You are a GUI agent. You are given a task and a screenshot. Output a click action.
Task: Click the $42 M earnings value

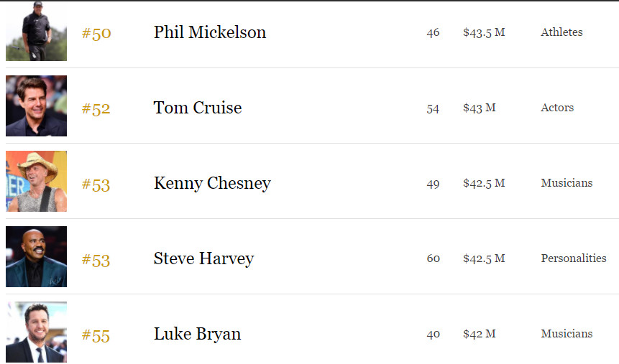coord(480,334)
